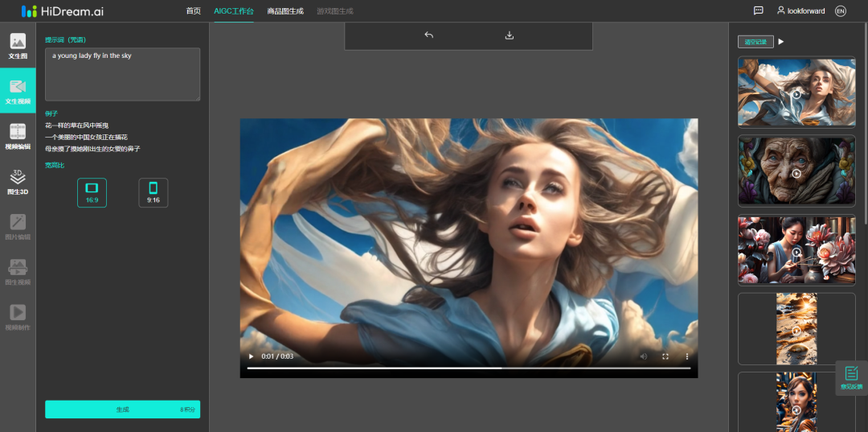The width and height of the screenshot is (868, 432).
Task: Mute the video volume
Action: pyautogui.click(x=643, y=356)
